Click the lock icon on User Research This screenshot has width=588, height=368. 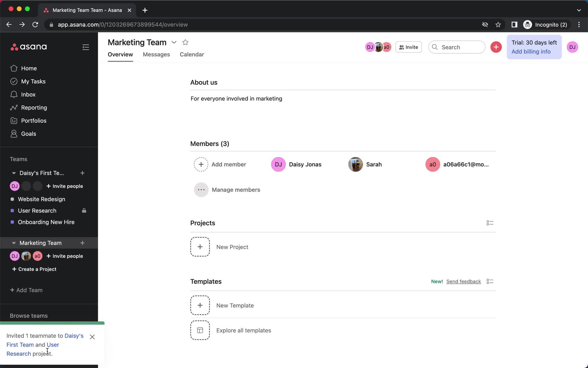point(84,211)
